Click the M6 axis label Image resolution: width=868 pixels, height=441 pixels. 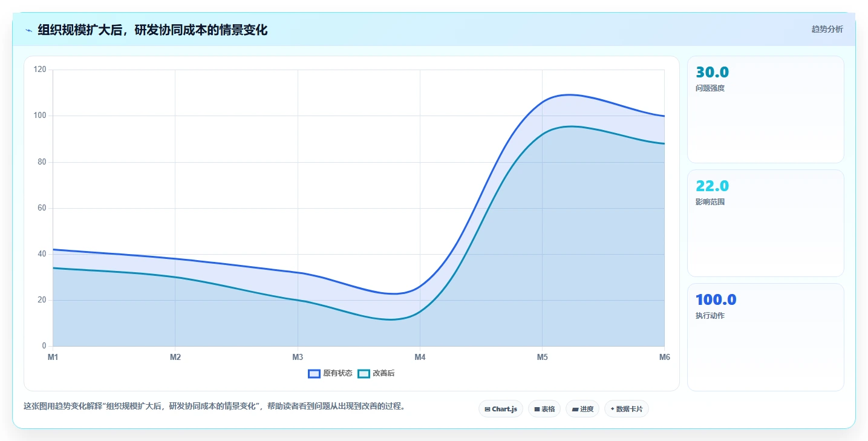click(x=665, y=358)
